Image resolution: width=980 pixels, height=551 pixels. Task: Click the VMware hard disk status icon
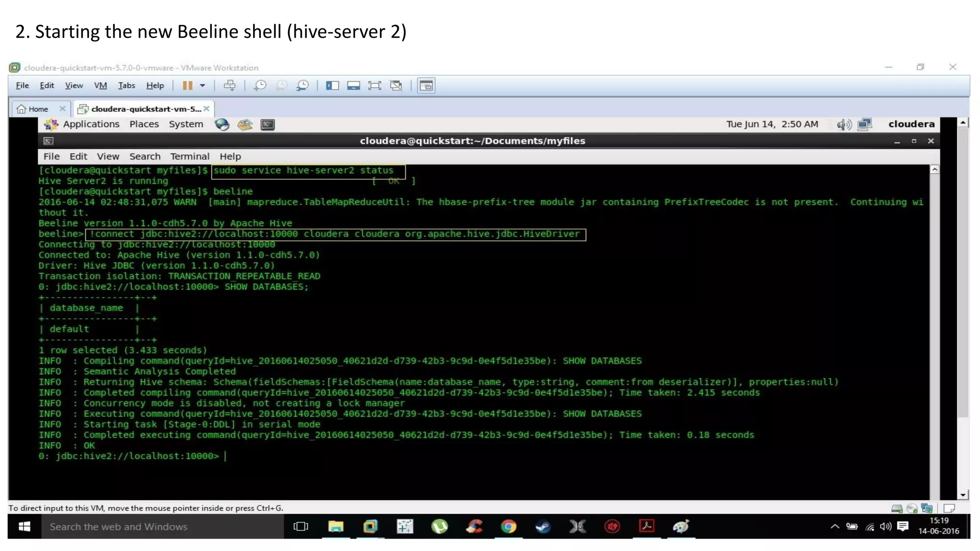tap(897, 508)
